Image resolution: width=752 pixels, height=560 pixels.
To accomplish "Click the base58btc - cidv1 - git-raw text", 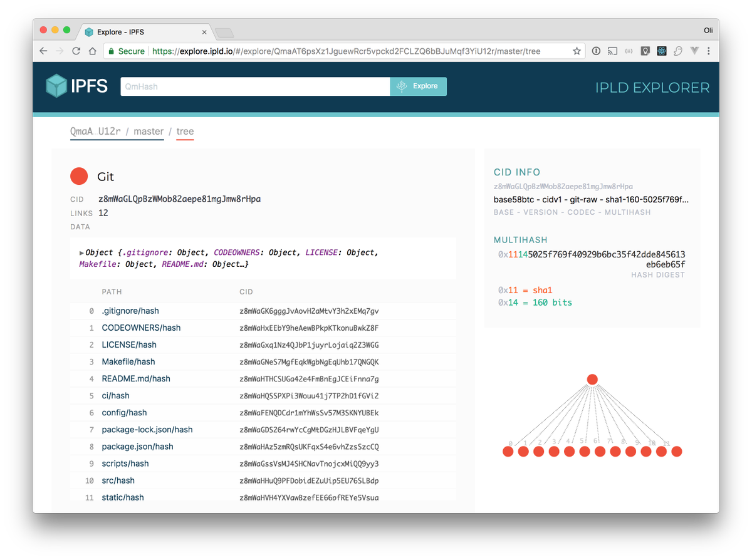I will (x=592, y=200).
